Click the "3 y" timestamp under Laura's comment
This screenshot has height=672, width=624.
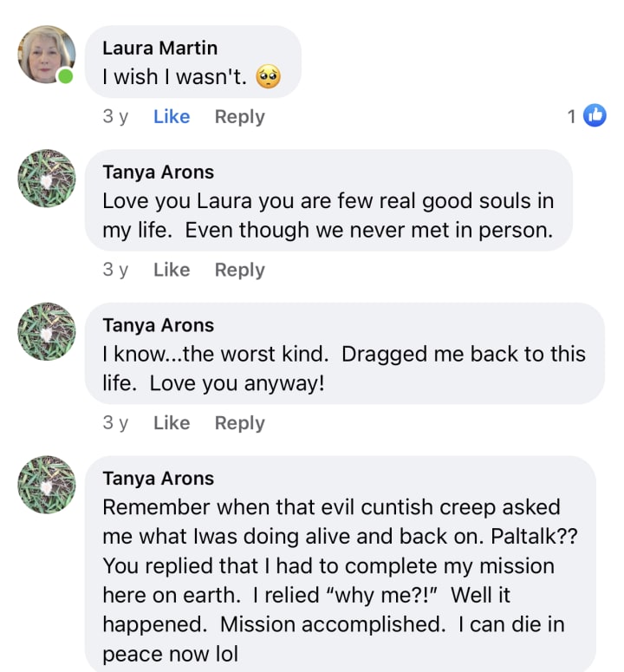pos(115,117)
